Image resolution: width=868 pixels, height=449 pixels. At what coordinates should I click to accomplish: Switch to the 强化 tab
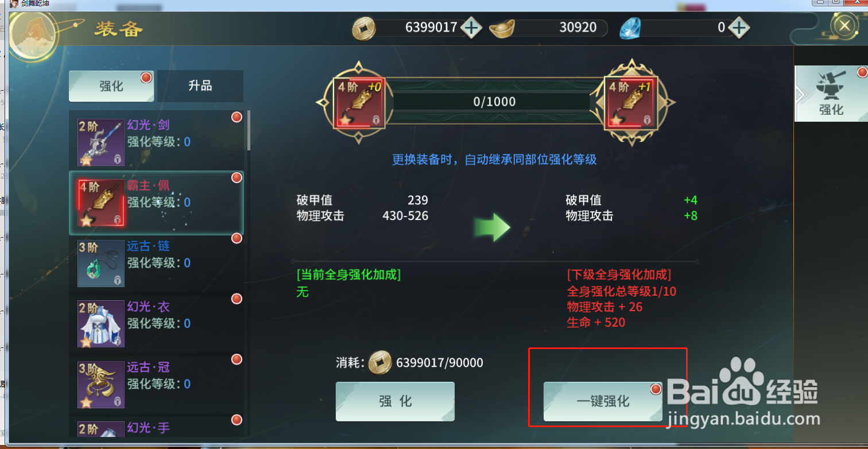coord(111,86)
